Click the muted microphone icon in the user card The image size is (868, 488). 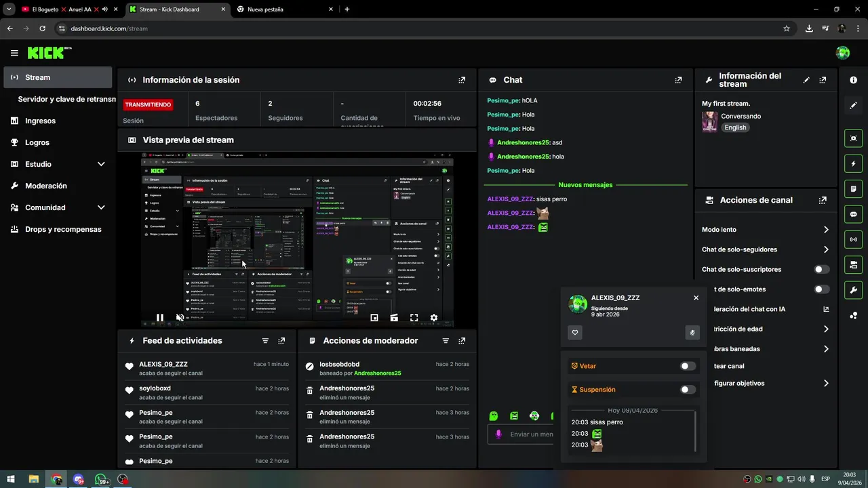pos(692,333)
